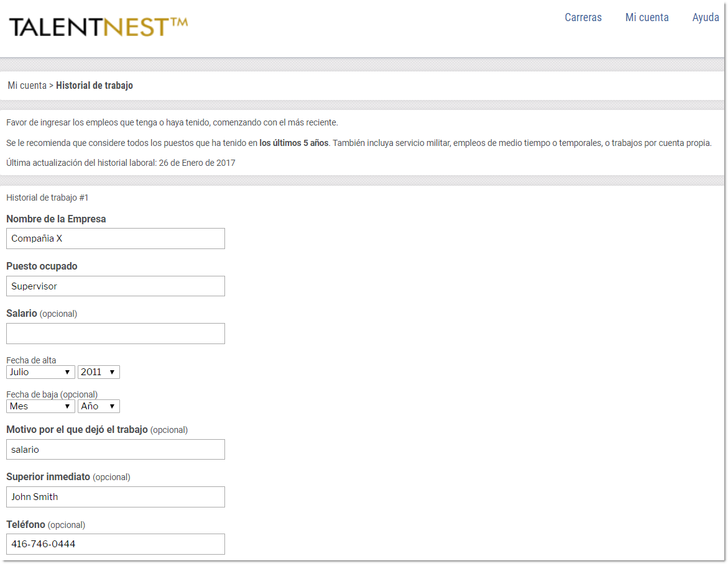Click the Superior inmediato label text
This screenshot has width=728, height=564.
click(x=48, y=477)
